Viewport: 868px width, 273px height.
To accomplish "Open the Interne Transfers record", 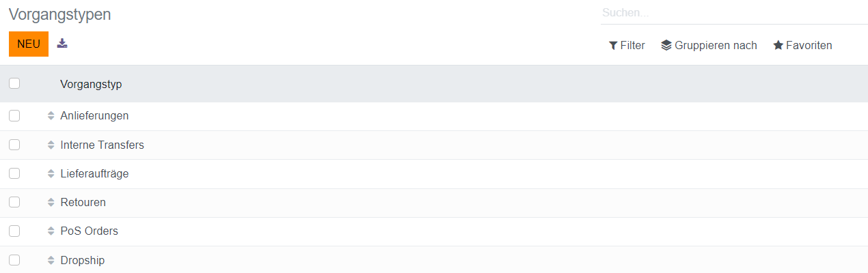I will click(102, 145).
